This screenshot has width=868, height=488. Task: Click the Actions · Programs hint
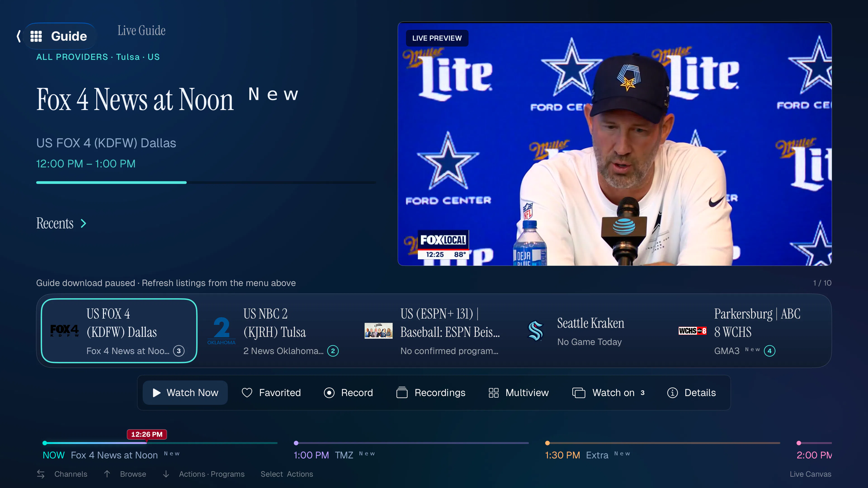212,474
